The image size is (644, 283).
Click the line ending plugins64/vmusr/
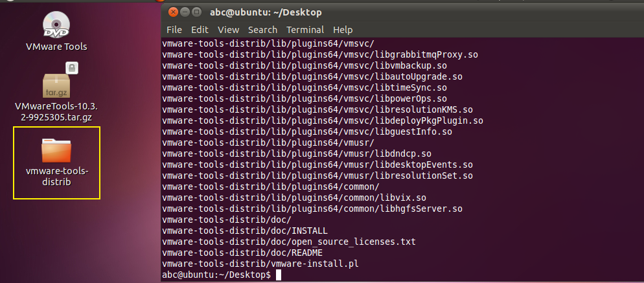pyautogui.click(x=268, y=143)
